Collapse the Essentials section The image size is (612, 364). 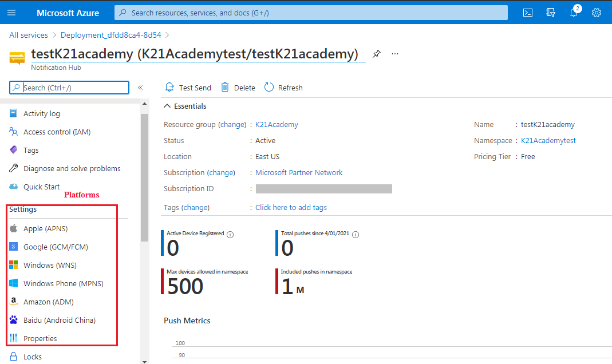pyautogui.click(x=167, y=106)
